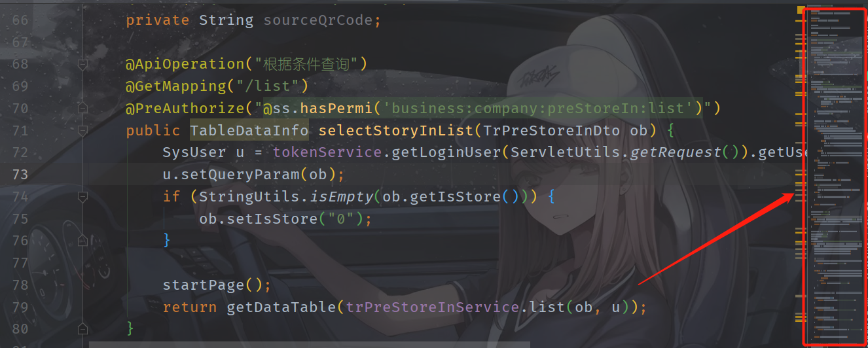
Task: Click the SysUser type on line 72
Action: (194, 152)
